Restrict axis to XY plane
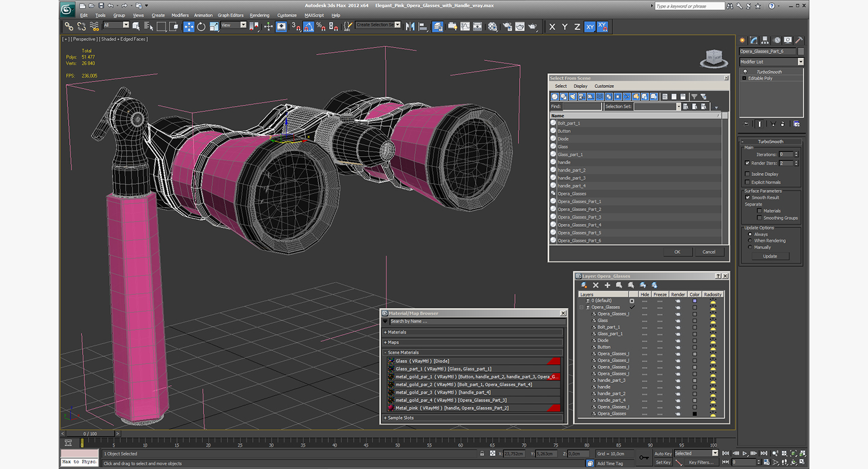868x469 pixels. click(589, 26)
